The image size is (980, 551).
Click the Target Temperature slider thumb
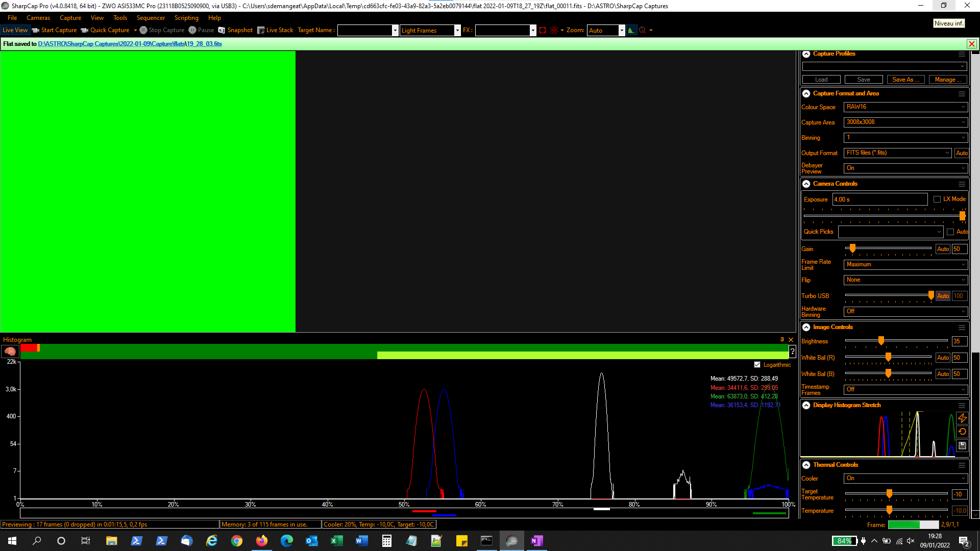(x=889, y=494)
